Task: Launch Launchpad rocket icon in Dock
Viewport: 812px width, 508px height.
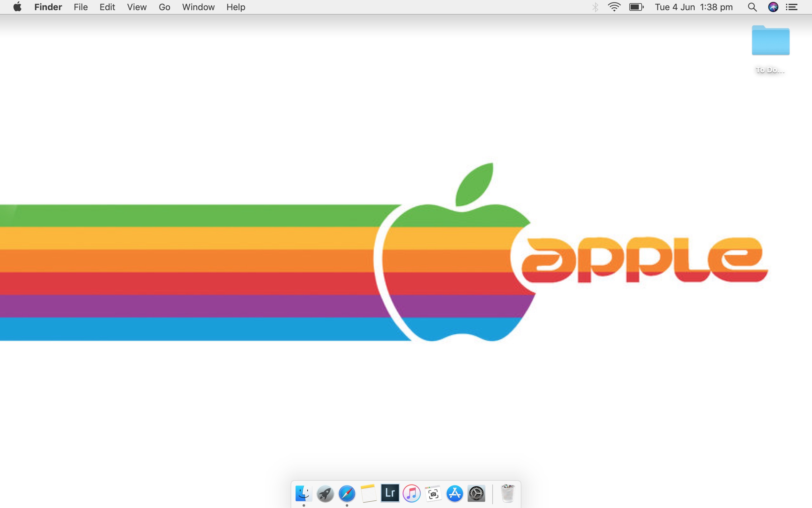Action: (325, 493)
